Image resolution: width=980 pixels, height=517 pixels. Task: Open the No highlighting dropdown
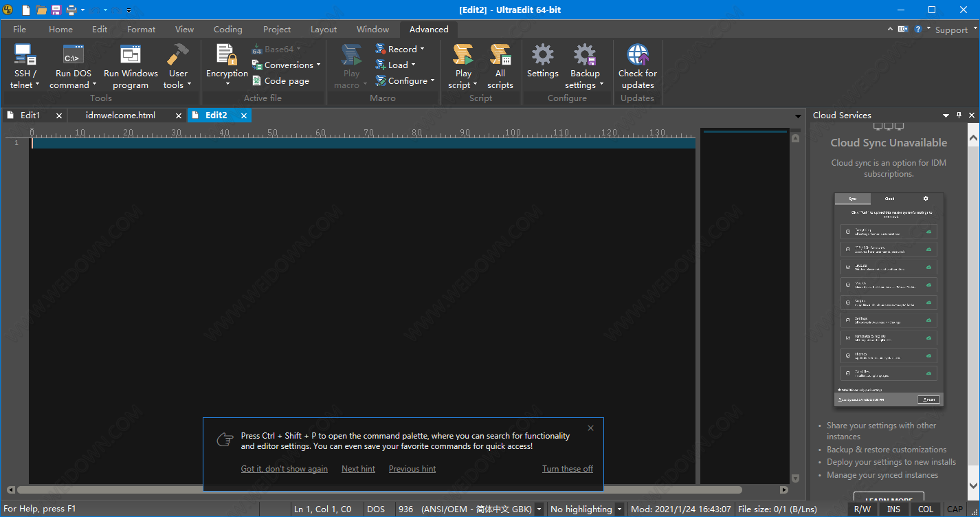click(619, 509)
